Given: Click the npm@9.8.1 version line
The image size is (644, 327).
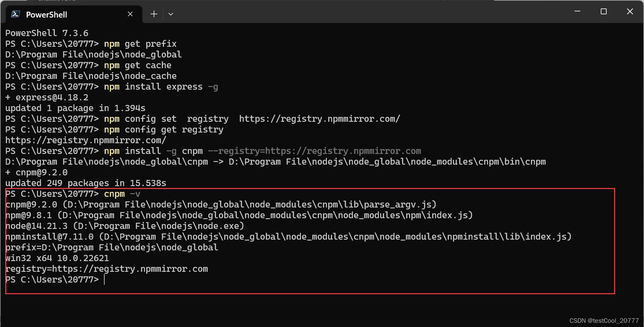Looking at the screenshot, I should [239, 215].
